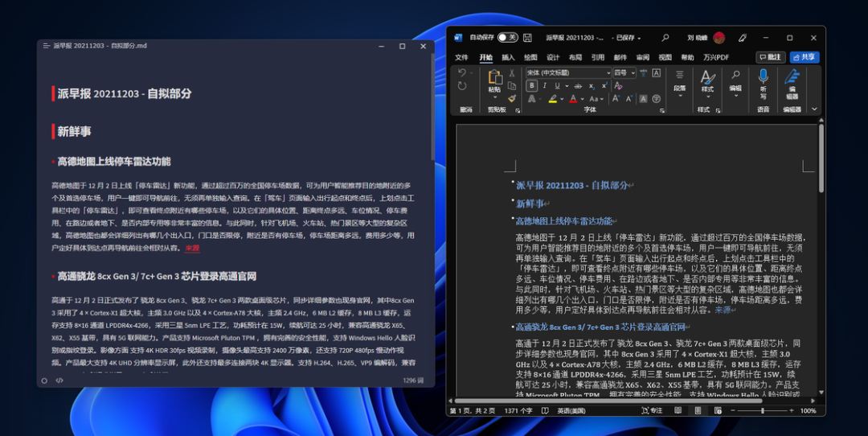The image size is (868, 436).
Task: Toggle source code mode icon in Typora
Action: click(59, 380)
